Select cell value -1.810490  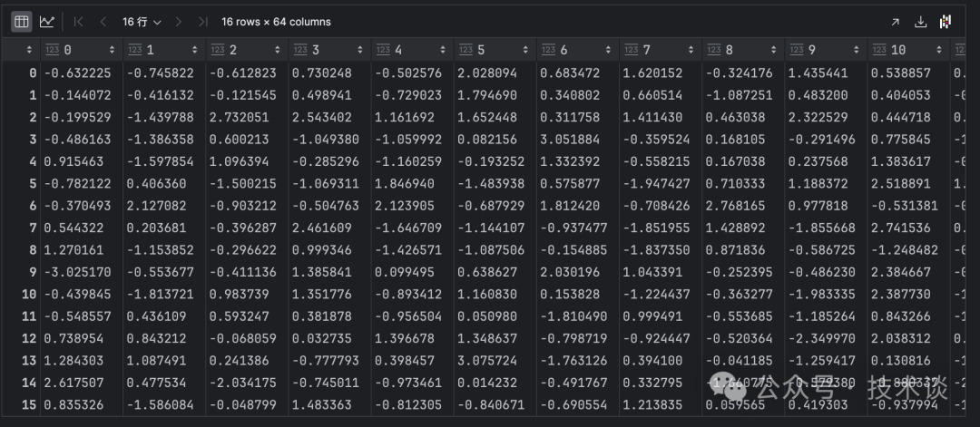tap(574, 316)
